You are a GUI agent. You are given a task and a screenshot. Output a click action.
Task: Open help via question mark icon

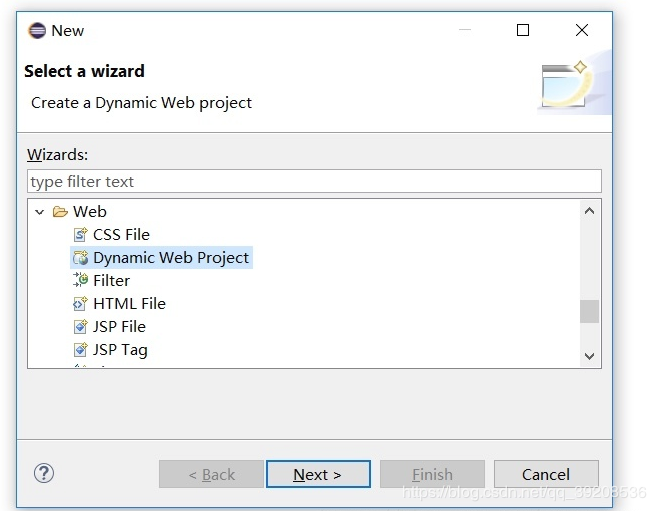click(x=44, y=473)
